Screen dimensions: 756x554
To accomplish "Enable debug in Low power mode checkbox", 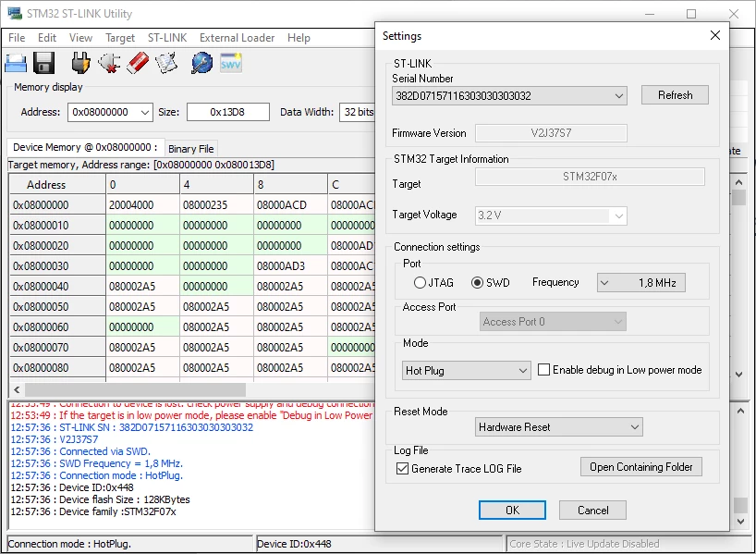I will 543,370.
